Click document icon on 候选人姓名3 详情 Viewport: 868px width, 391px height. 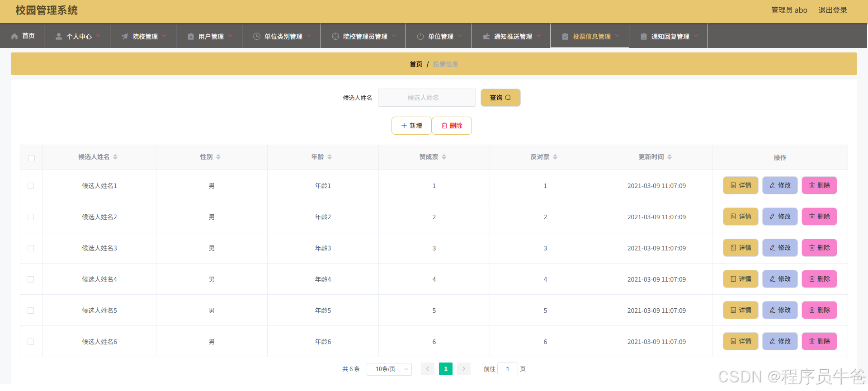tap(733, 248)
